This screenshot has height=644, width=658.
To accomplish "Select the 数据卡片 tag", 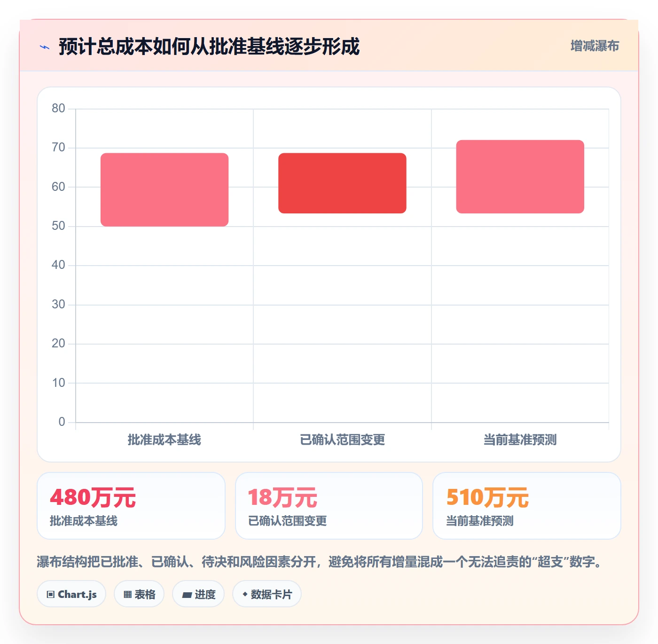I will click(x=267, y=594).
